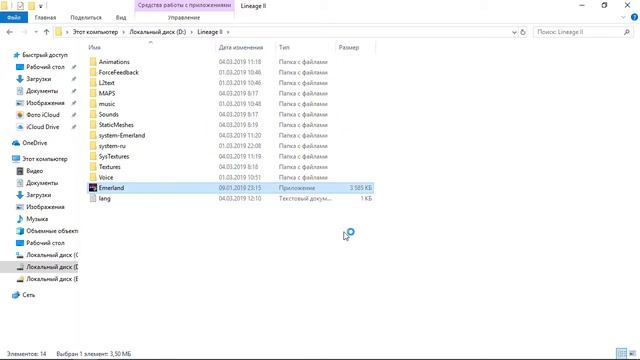This screenshot has width=640, height=360.
Task: Click the Properties quick access toolbar icon
Action: (x=20, y=6)
